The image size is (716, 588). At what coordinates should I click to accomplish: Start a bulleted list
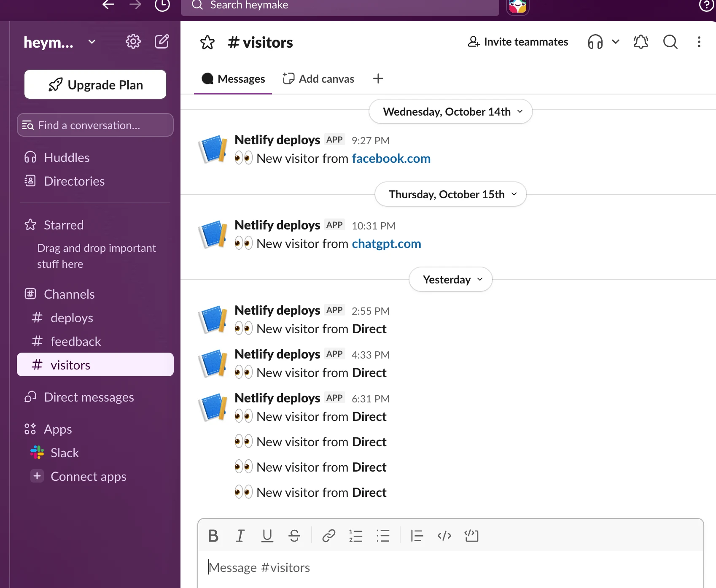[383, 536]
